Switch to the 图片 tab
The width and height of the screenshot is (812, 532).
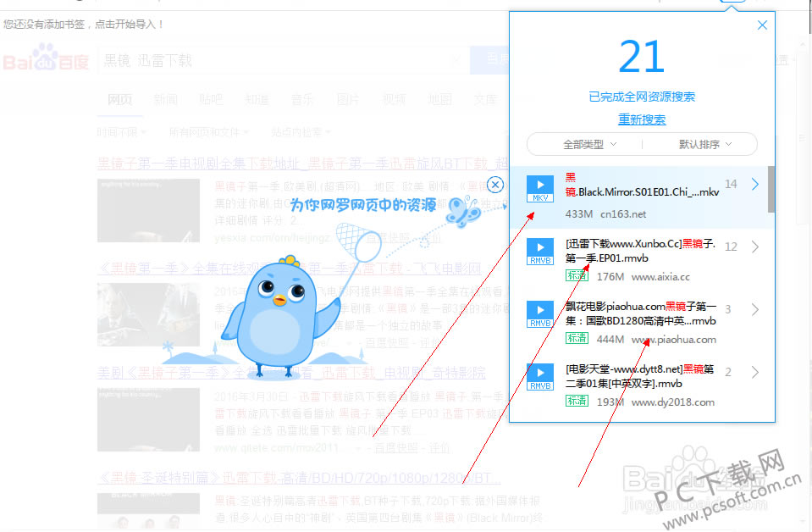coord(348,99)
